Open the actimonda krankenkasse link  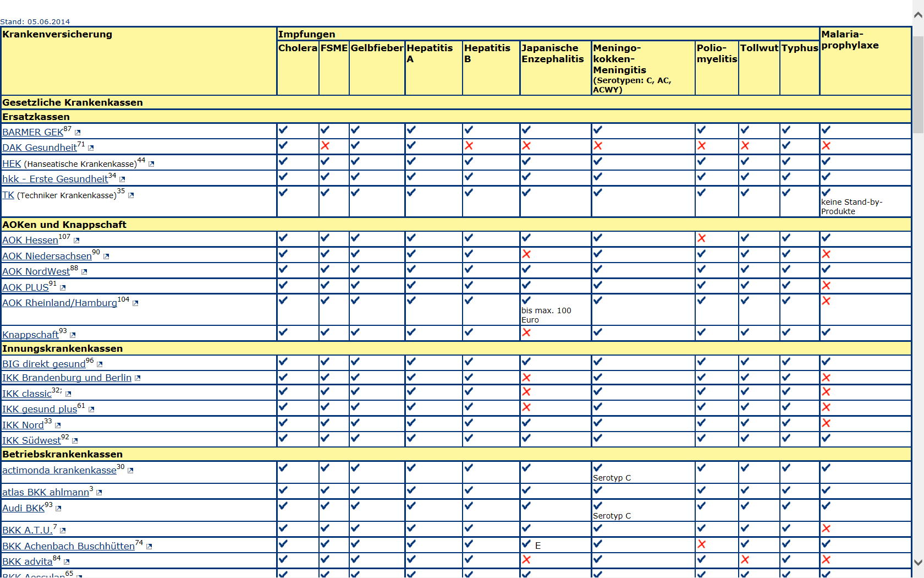[59, 471]
